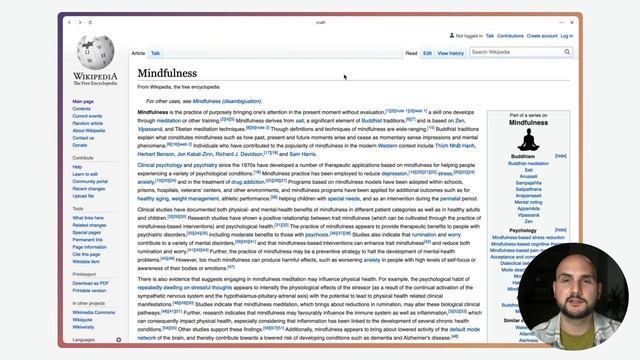The height and width of the screenshot is (360, 640).
Task: Open repeatedly dwelling on stressful thoughts link
Action: pos(184,288)
